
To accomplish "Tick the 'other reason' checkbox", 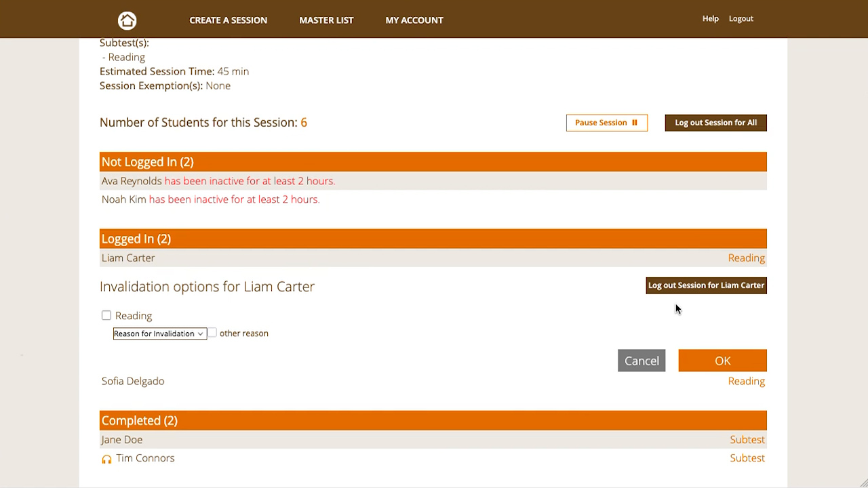I will click(x=212, y=333).
